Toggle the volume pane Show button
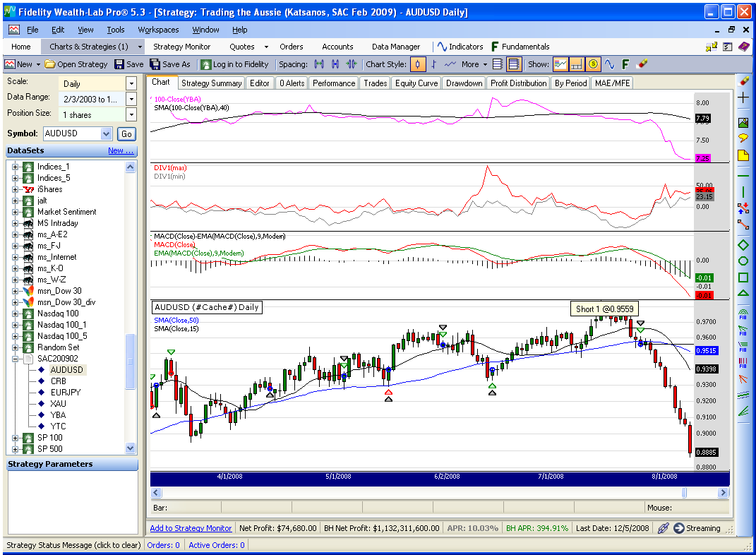 pos(577,64)
